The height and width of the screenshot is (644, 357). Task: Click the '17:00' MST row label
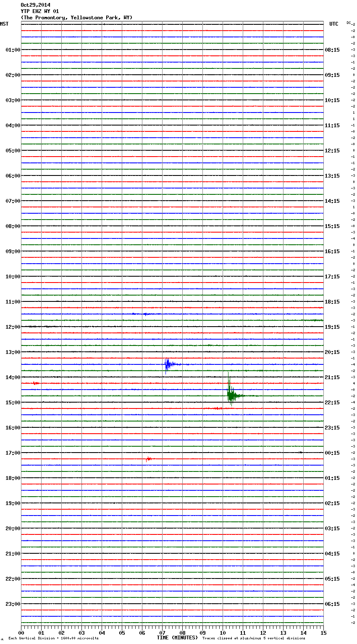coord(13,453)
